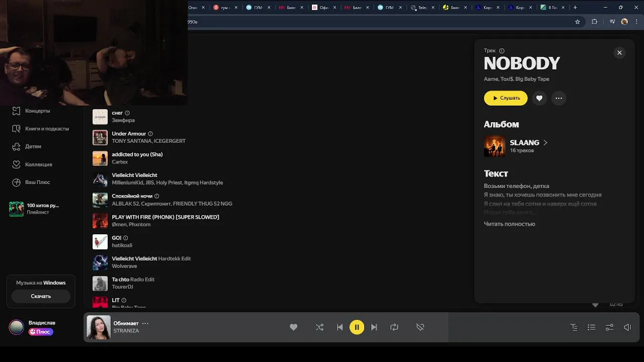Open the Chrome profile avatar
Viewport: 644px width, 362px height.
click(x=624, y=22)
